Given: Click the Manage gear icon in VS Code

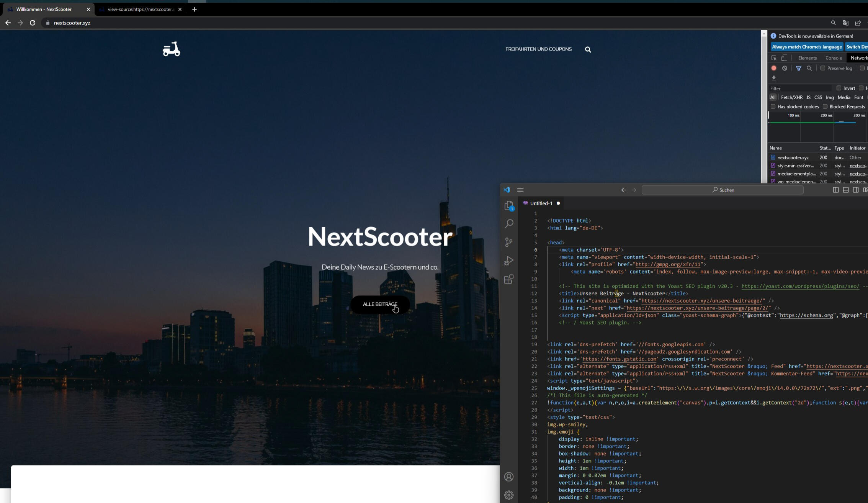Looking at the screenshot, I should (508, 495).
